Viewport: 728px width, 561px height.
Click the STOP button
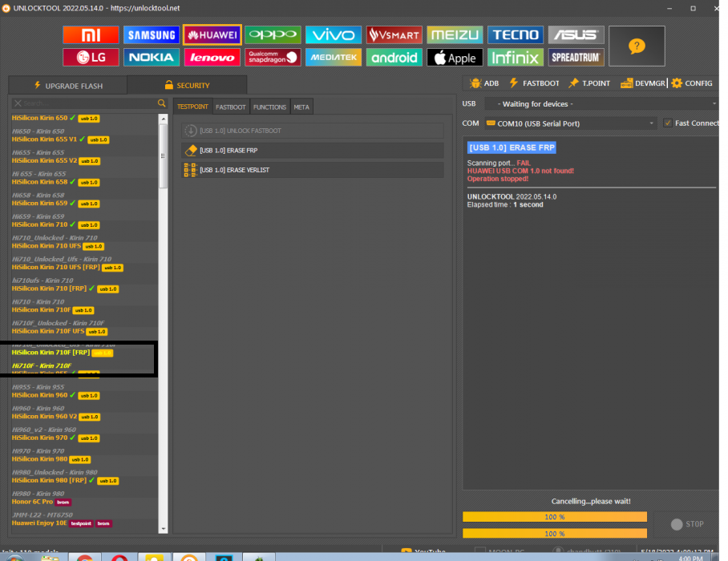pyautogui.click(x=686, y=524)
